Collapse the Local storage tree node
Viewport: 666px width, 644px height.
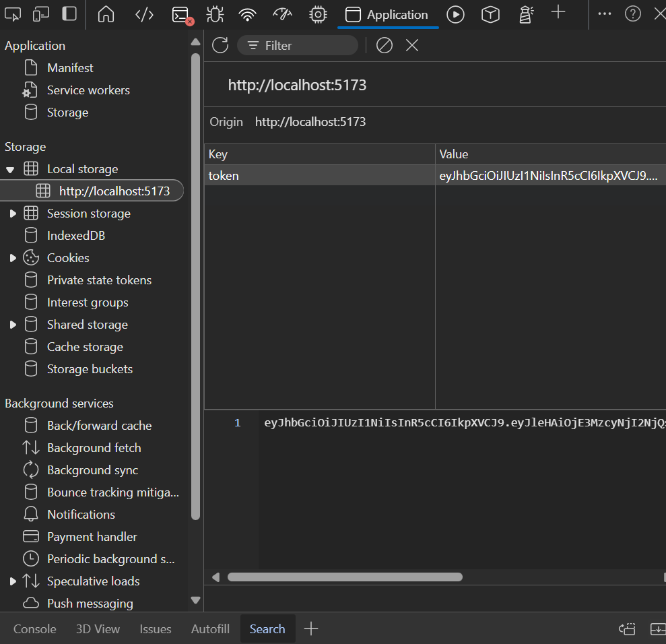[x=11, y=169]
